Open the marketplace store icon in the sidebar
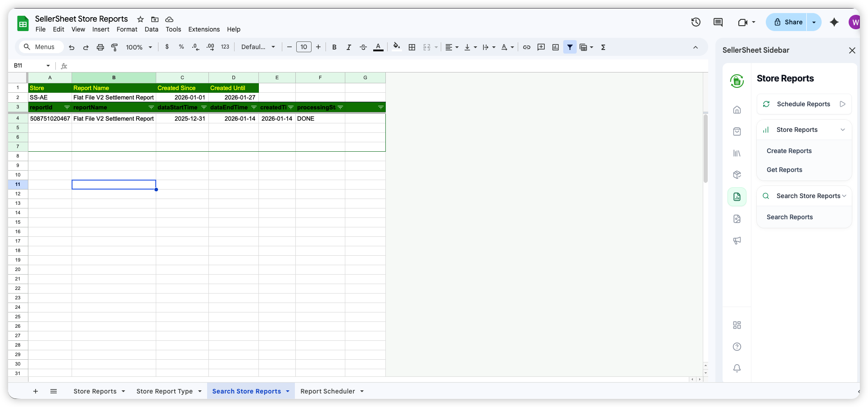The height and width of the screenshot is (407, 868). pyautogui.click(x=737, y=131)
